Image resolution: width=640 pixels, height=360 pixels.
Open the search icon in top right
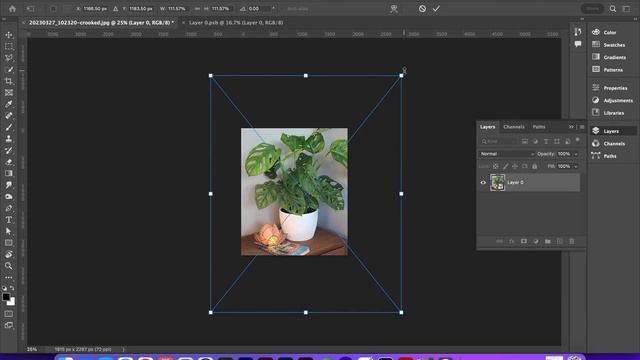coord(613,9)
